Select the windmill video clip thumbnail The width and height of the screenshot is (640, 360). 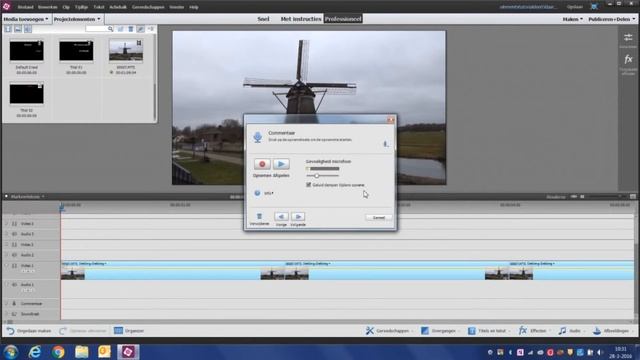(x=126, y=51)
